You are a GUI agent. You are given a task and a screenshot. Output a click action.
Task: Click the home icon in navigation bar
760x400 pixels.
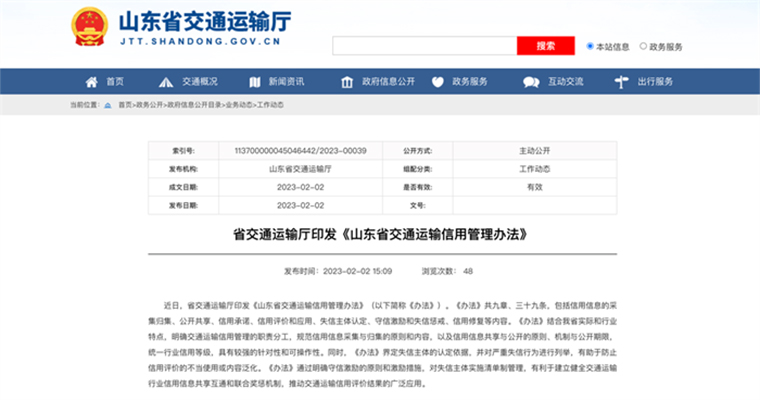(92, 82)
